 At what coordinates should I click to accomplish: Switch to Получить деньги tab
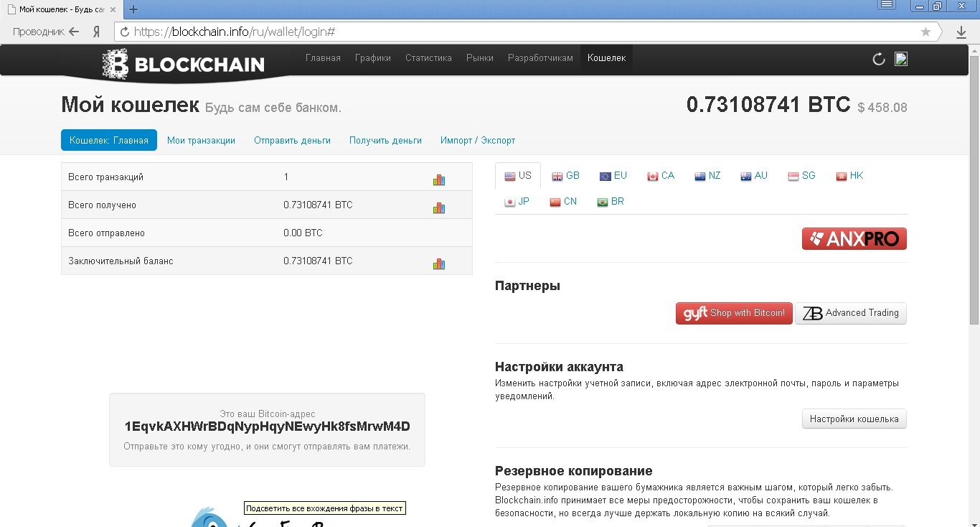coord(385,140)
